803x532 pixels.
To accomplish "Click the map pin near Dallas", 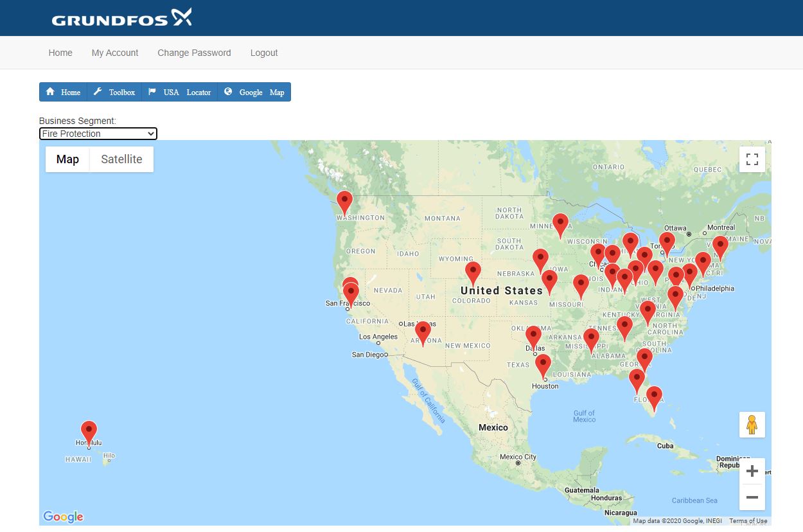I will pos(533,338).
